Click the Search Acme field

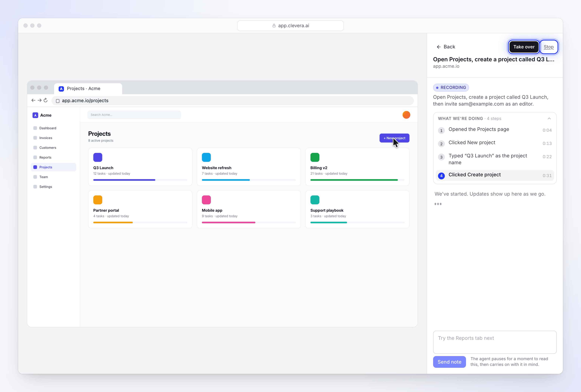click(x=134, y=115)
